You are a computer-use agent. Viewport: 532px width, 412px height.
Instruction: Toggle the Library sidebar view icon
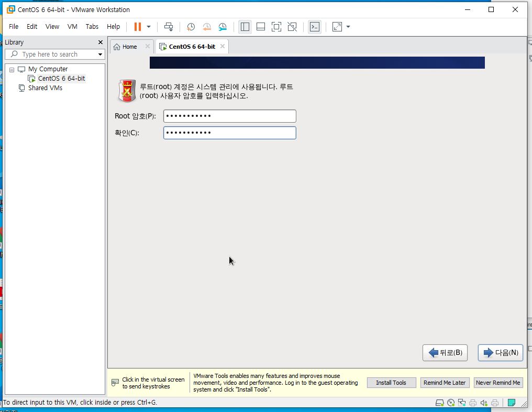[245, 27]
